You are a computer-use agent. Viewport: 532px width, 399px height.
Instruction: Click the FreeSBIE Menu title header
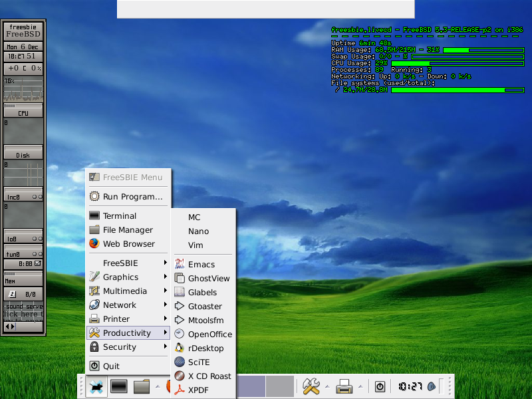[x=128, y=177]
